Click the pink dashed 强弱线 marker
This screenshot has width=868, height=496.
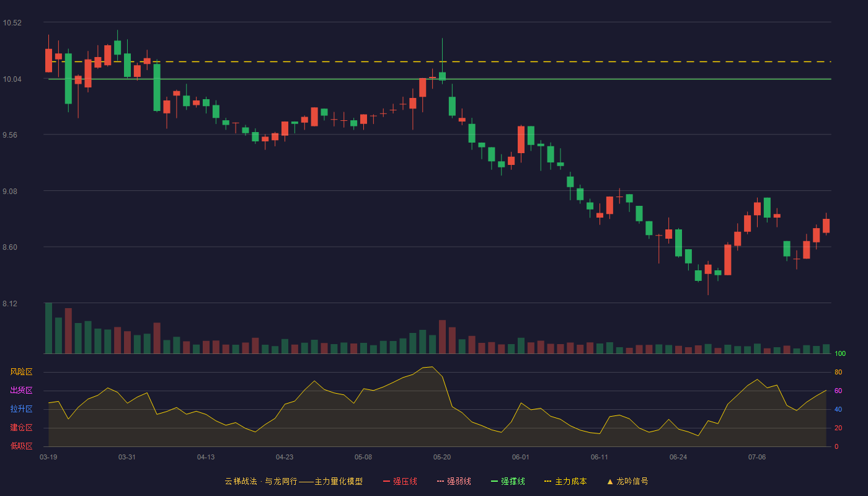[440, 481]
